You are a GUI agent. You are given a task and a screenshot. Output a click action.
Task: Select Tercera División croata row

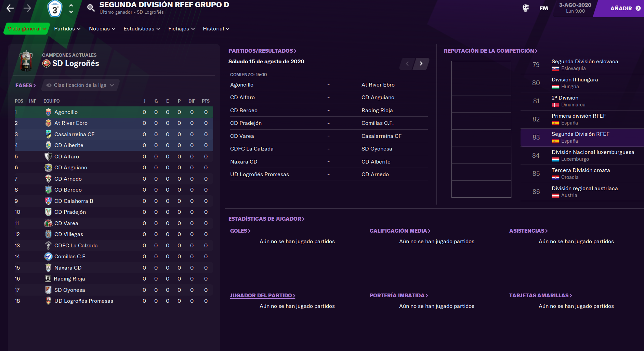pyautogui.click(x=582, y=174)
